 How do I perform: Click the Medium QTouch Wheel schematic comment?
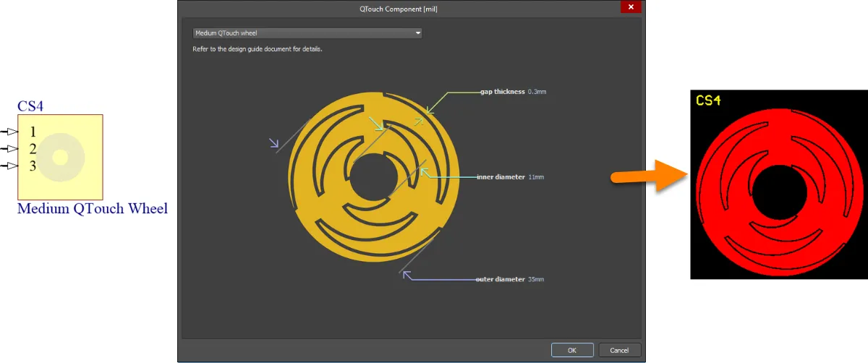coord(93,209)
